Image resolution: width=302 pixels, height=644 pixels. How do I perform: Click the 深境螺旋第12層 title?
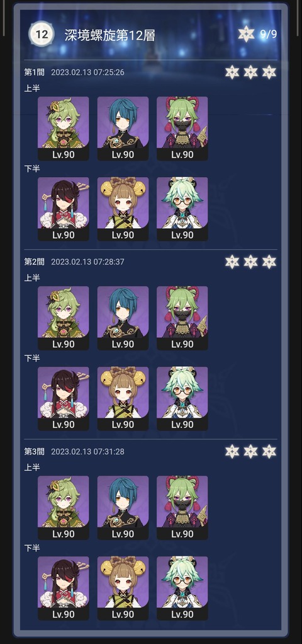[x=109, y=35]
